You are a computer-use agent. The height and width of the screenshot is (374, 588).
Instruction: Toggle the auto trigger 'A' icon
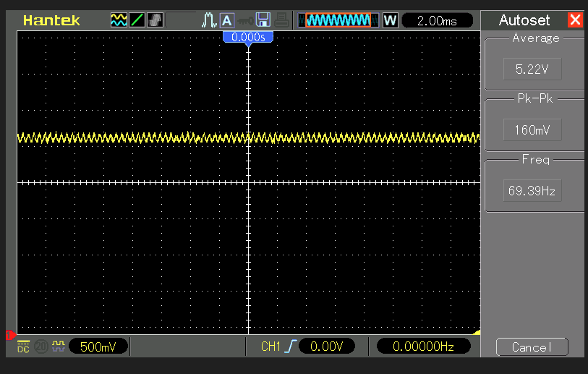(x=227, y=20)
